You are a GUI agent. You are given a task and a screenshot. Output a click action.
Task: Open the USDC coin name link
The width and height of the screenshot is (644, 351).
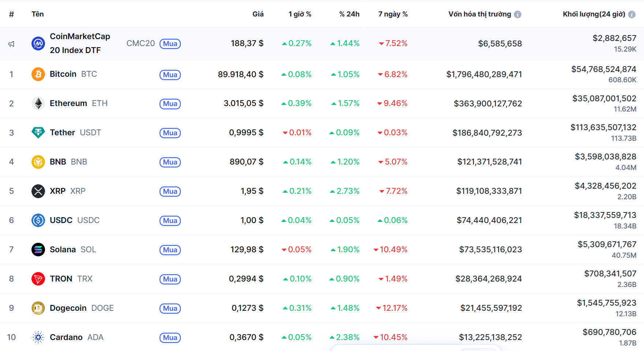click(61, 220)
